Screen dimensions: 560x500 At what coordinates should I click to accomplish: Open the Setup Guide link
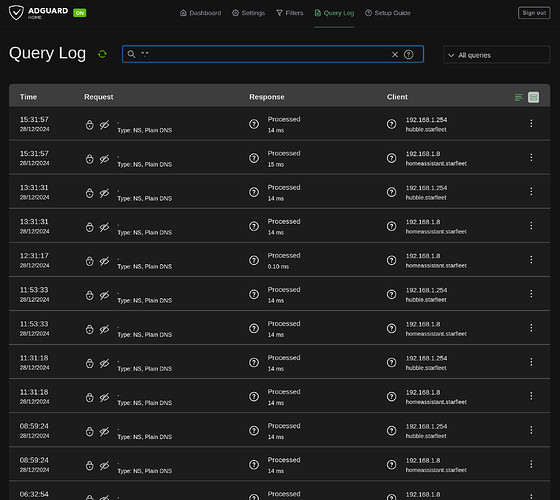(388, 13)
